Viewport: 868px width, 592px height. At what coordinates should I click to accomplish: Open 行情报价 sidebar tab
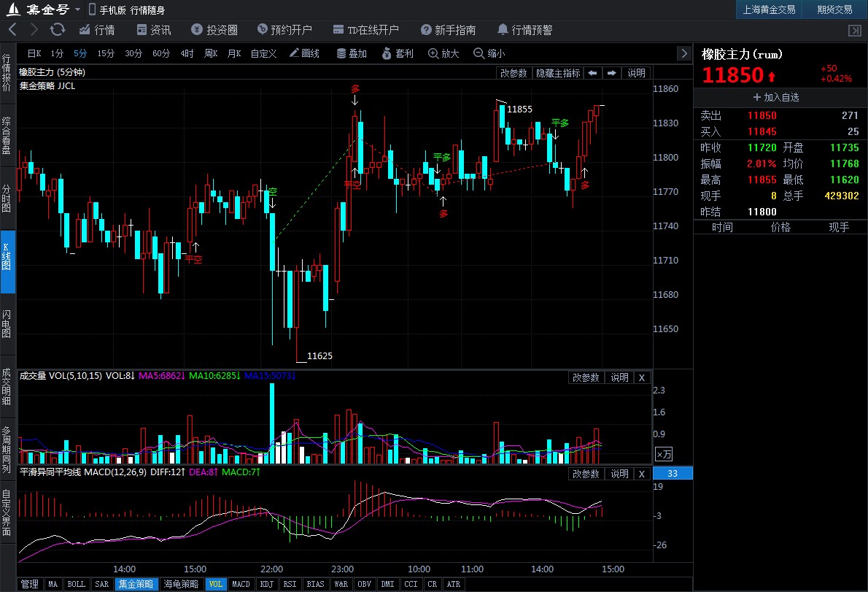coord(7,72)
